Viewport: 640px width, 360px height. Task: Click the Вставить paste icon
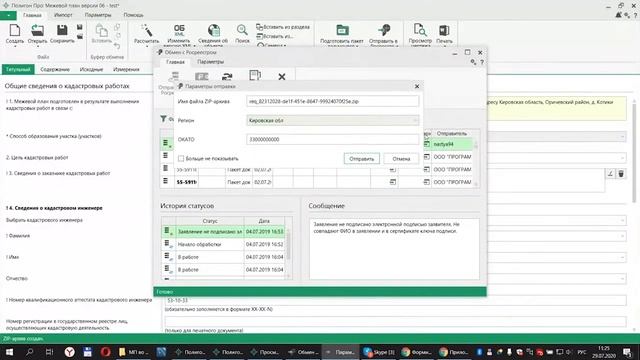point(101,31)
